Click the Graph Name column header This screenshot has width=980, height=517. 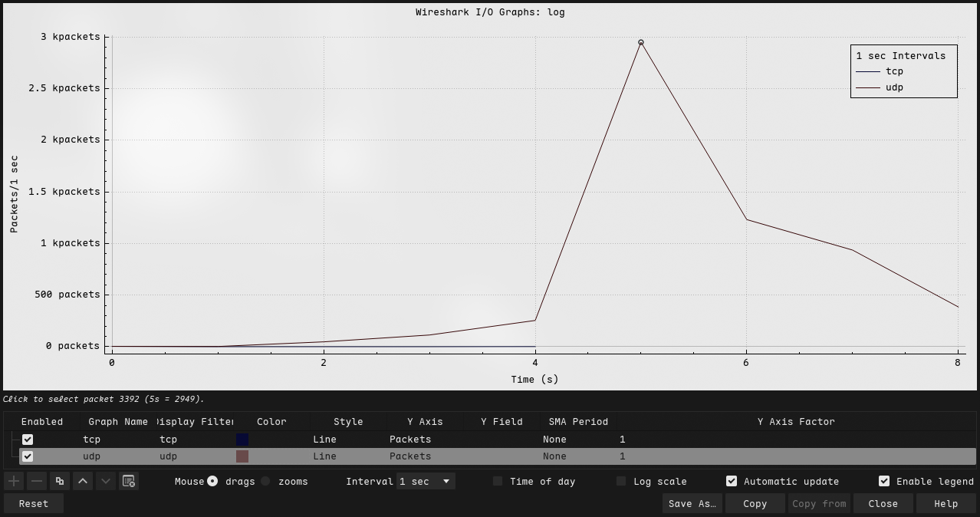[x=118, y=422]
